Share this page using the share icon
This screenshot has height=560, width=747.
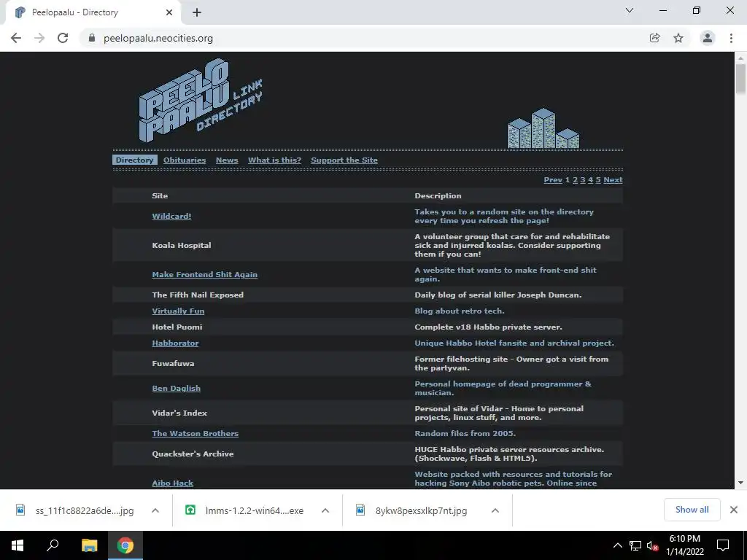[x=654, y=38]
